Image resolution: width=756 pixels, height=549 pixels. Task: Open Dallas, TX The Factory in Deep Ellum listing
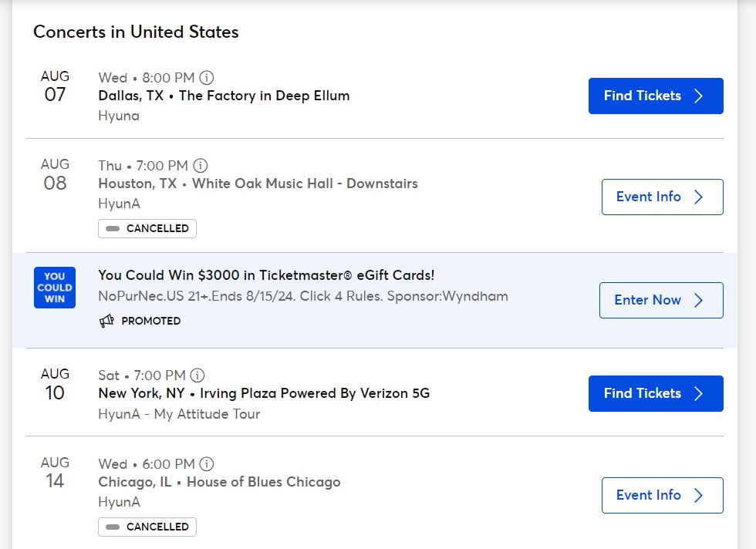tap(224, 96)
